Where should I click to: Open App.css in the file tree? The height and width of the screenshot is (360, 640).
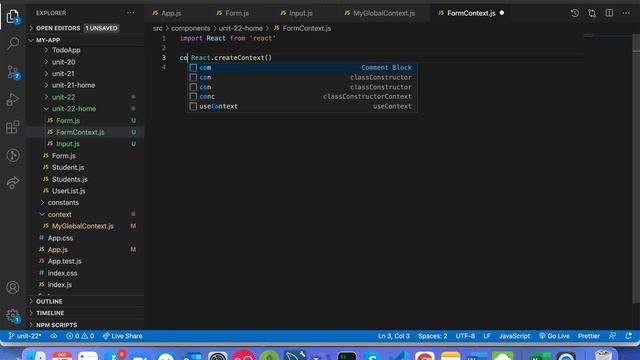(60, 238)
